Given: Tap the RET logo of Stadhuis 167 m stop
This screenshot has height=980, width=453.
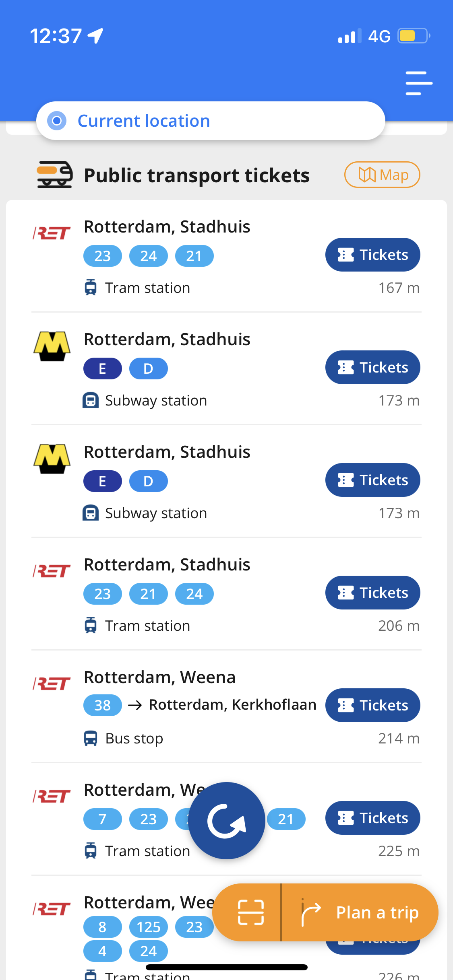Looking at the screenshot, I should 52,233.
